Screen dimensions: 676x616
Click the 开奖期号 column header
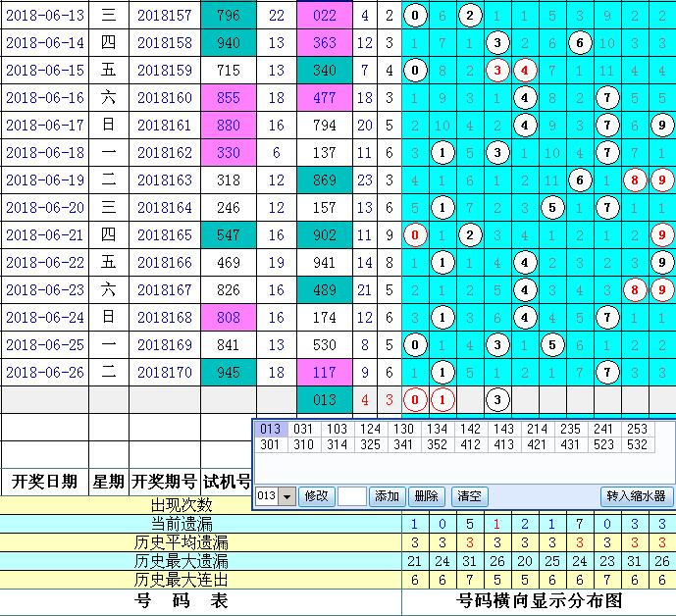(x=165, y=482)
